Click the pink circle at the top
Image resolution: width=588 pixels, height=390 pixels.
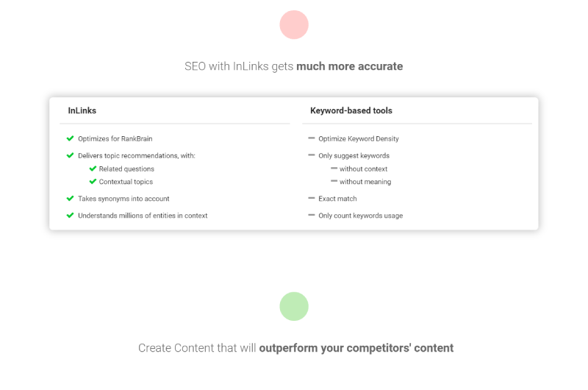tap(294, 25)
